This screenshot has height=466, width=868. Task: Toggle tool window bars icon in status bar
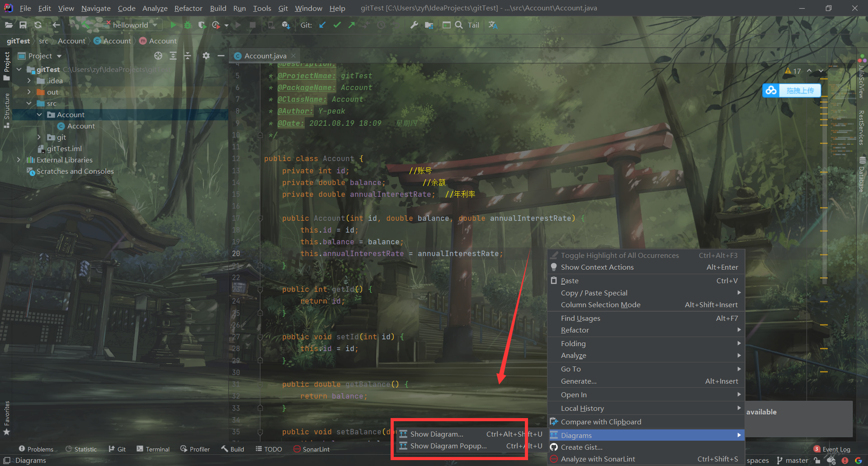[7, 460]
